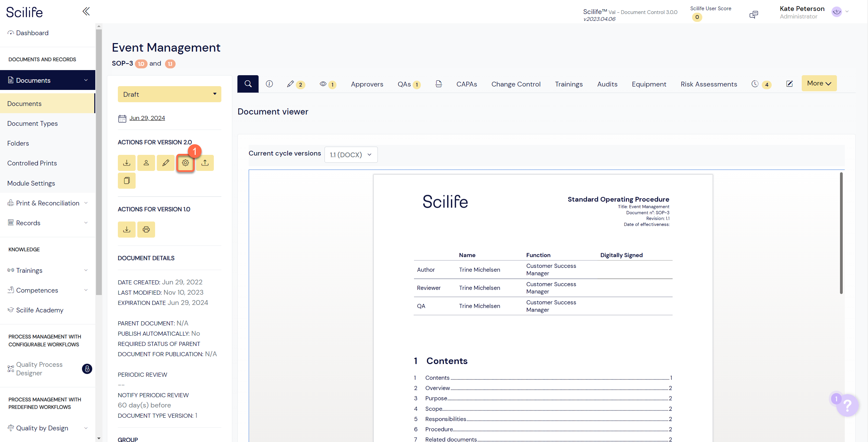The image size is (868, 442).
Task: Click 'Purpose' in the contents list
Action: (x=436, y=398)
